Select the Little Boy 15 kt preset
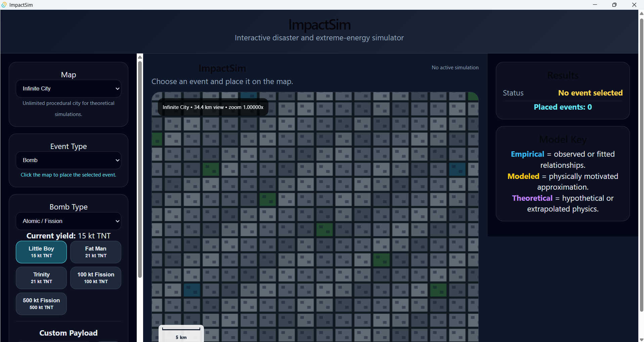 (41, 252)
